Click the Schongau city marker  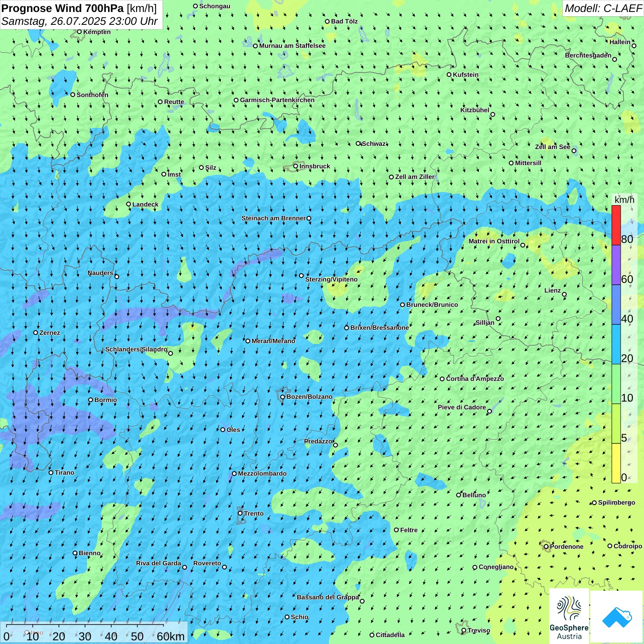click(x=195, y=6)
